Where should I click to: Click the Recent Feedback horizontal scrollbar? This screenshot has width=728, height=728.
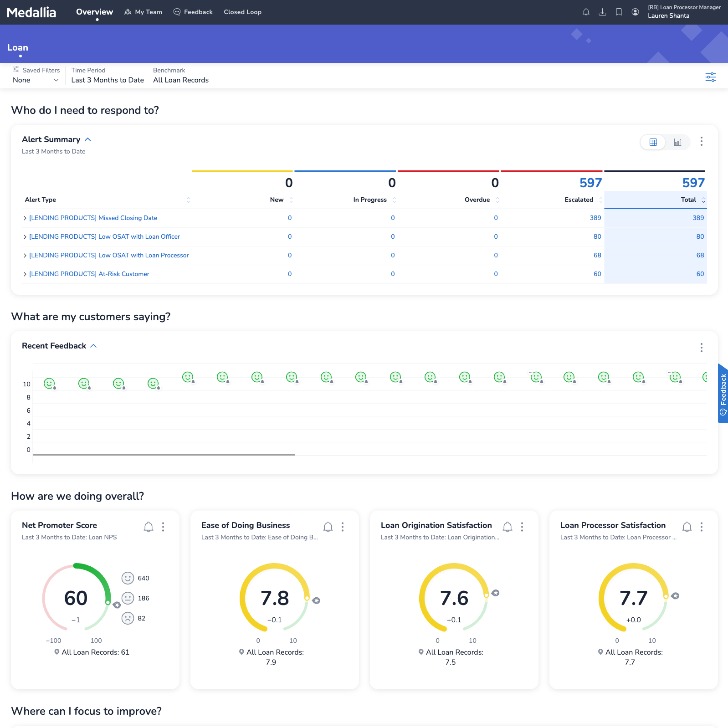[164, 455]
